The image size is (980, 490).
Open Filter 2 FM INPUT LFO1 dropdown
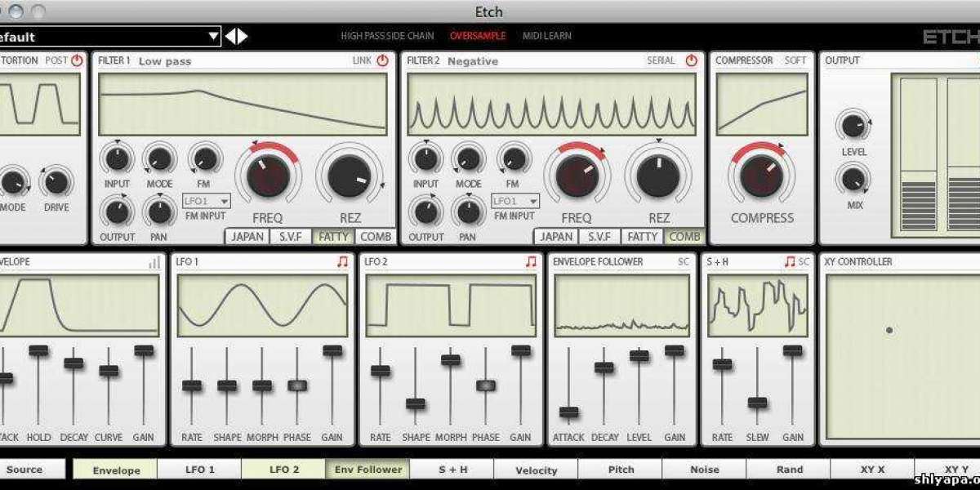pyautogui.click(x=515, y=201)
